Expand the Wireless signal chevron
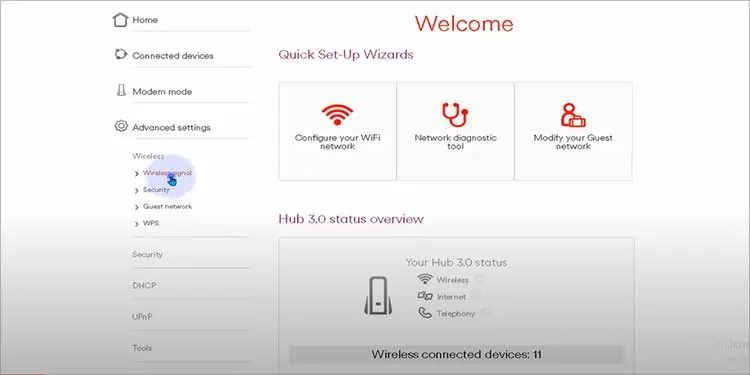The width and height of the screenshot is (750, 375). 137,174
